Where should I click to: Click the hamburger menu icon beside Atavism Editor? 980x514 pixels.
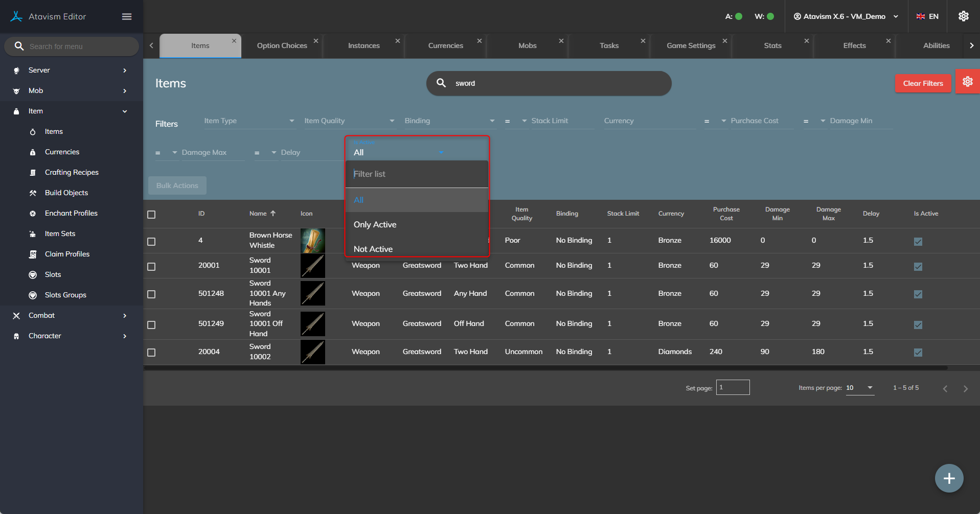pos(127,16)
